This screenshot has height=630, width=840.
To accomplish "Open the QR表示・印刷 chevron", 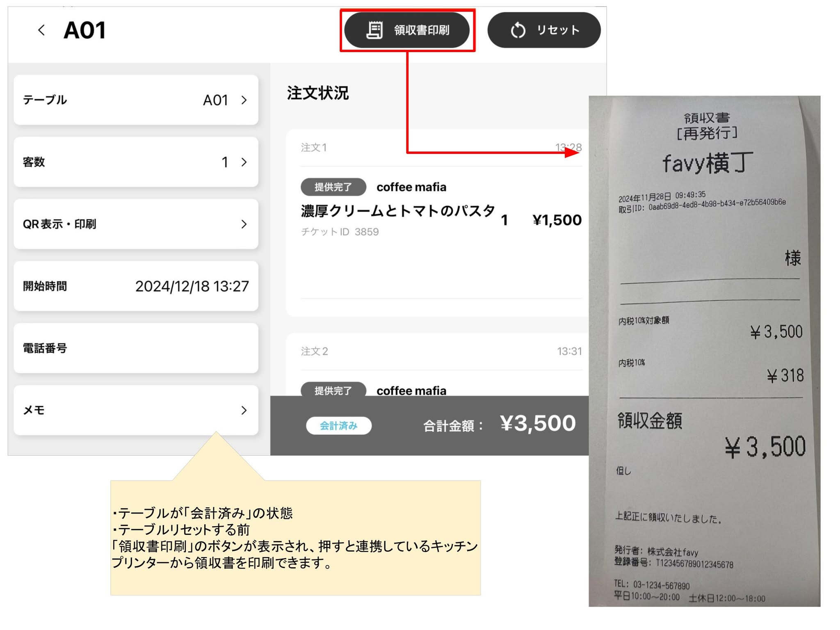I will 244,224.
